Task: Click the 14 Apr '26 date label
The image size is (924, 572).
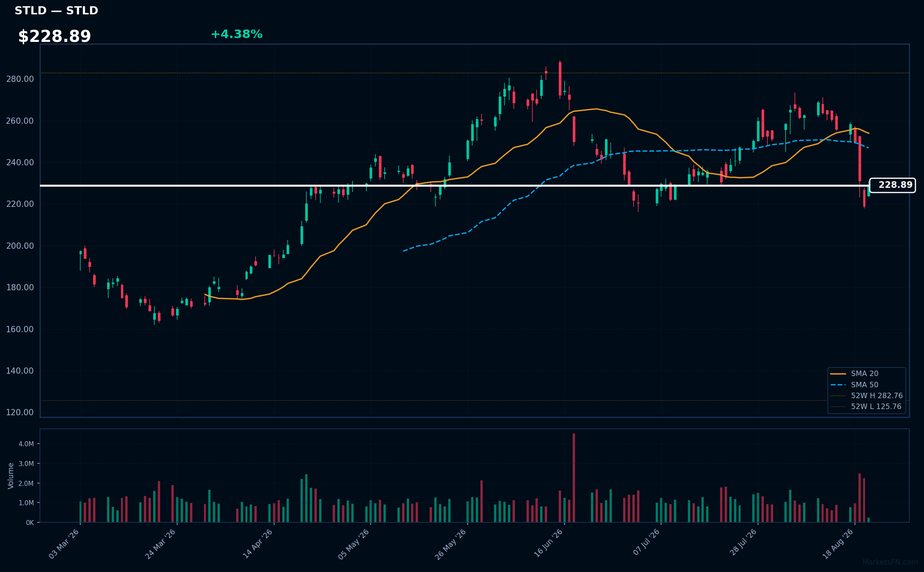Action: 258,544
